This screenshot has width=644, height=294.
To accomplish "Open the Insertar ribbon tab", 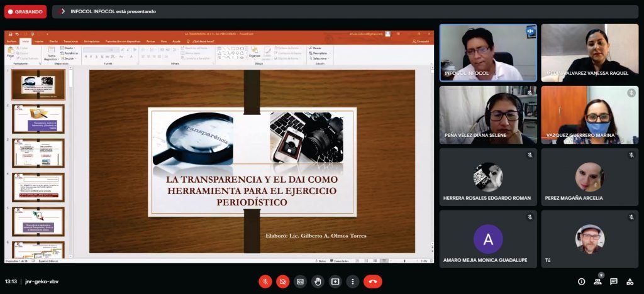I will click(x=39, y=41).
